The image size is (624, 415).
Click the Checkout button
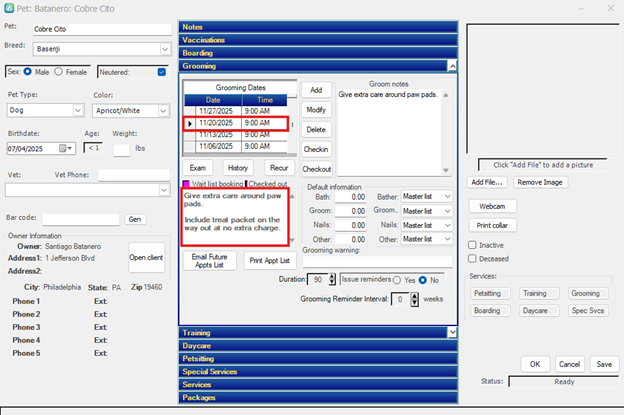click(317, 169)
